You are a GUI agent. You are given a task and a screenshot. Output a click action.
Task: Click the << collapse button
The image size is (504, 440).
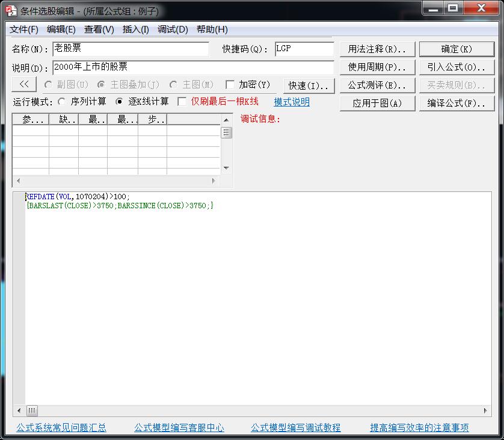(x=24, y=84)
